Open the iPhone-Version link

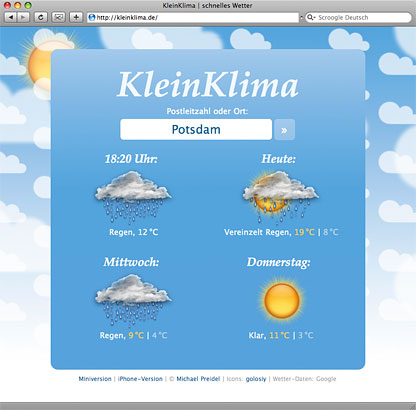[140, 379]
